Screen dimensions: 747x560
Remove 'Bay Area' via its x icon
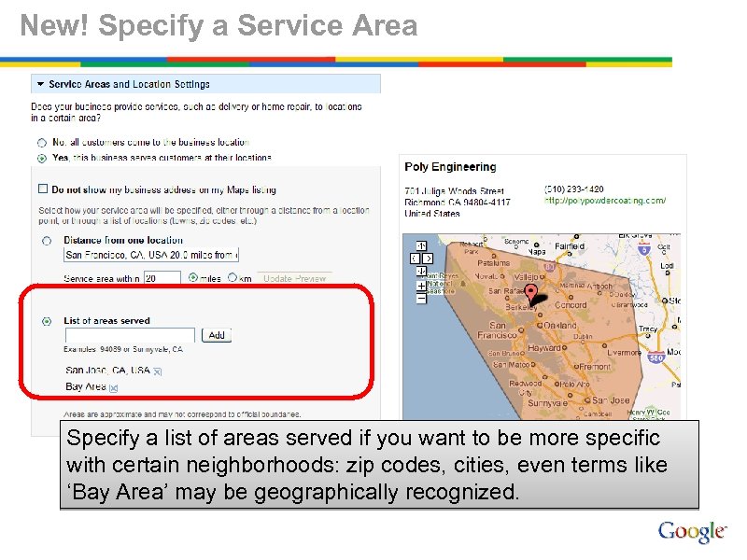113,387
